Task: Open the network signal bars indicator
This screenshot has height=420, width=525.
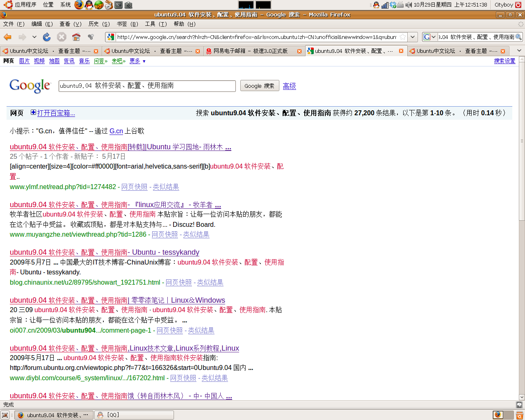Action: point(385,5)
